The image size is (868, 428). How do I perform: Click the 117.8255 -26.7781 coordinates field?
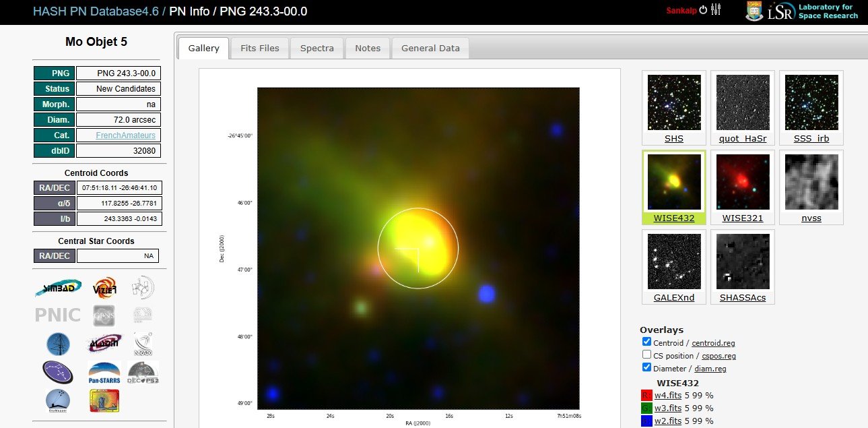[x=119, y=204]
